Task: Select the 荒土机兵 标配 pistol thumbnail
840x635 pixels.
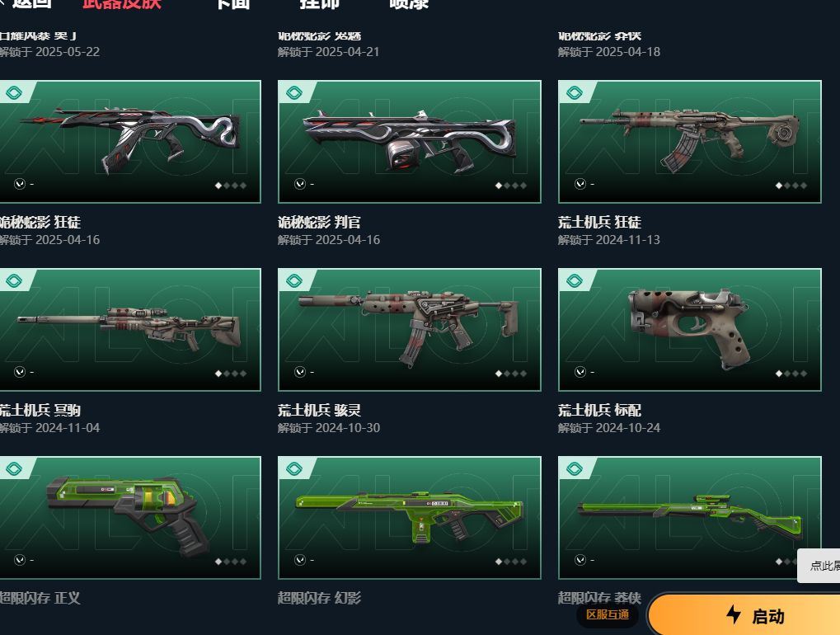Action: coord(689,330)
